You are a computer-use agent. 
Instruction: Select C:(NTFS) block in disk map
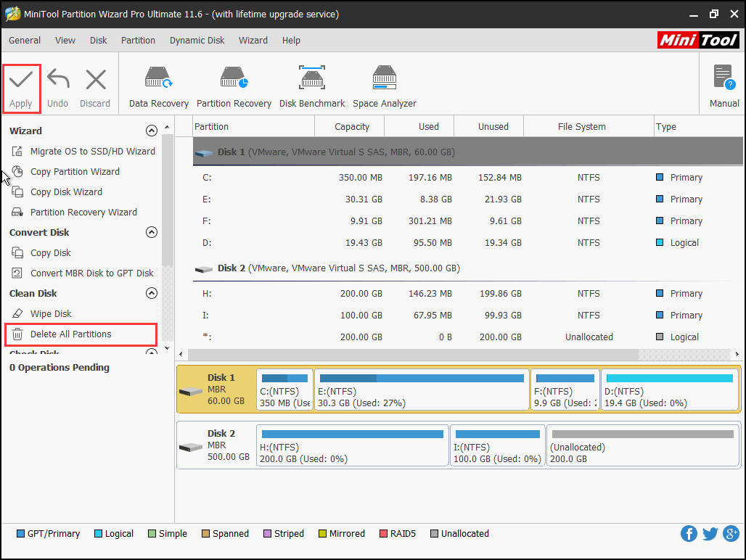pyautogui.click(x=284, y=390)
